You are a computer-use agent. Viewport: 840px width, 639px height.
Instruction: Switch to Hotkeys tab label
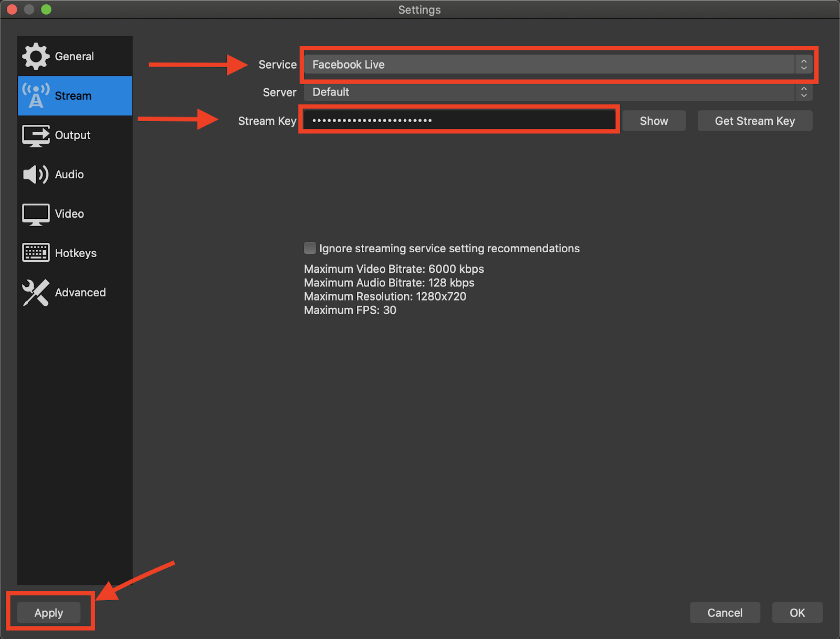click(x=76, y=253)
